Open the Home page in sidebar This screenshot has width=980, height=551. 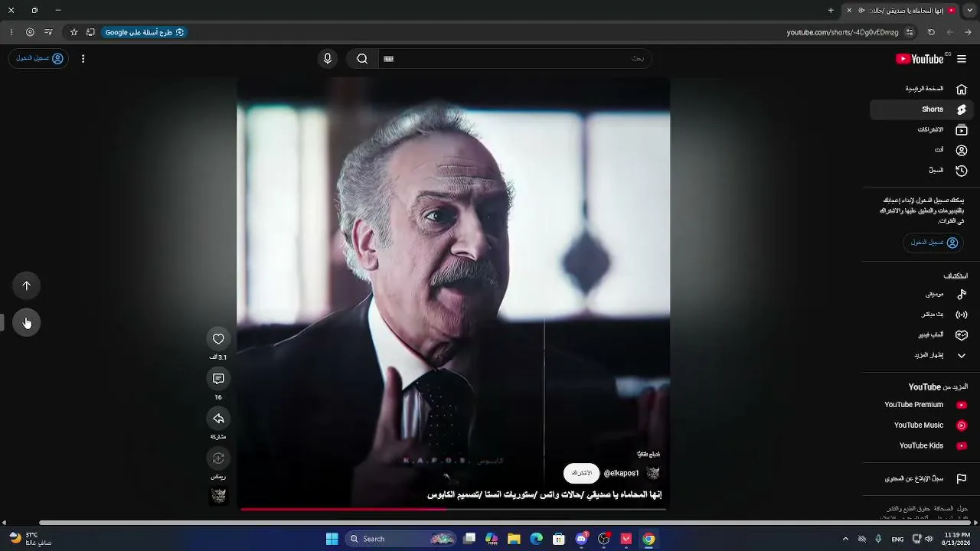922,89
